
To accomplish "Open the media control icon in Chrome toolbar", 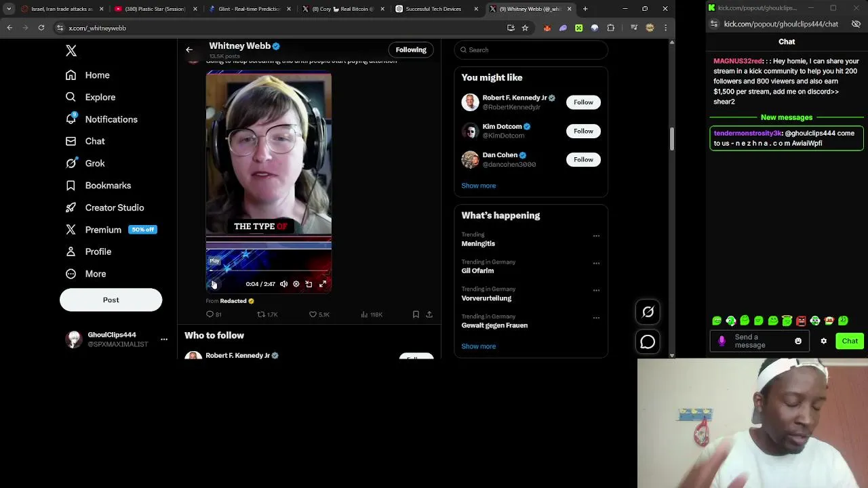I will coord(634,28).
